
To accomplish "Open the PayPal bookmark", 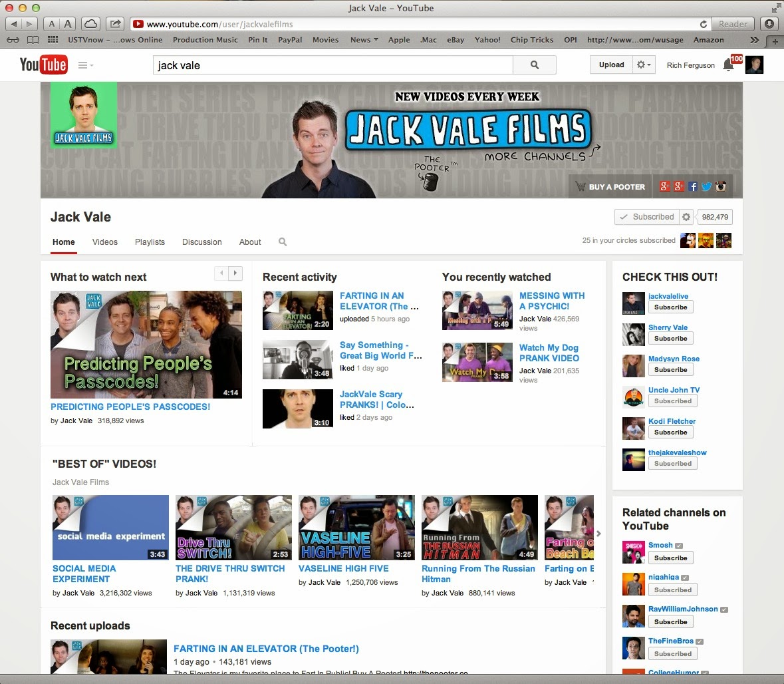I will click(290, 40).
